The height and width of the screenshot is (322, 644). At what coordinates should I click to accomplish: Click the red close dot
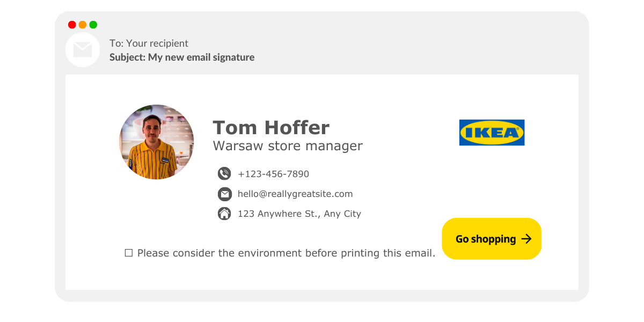pyautogui.click(x=72, y=25)
